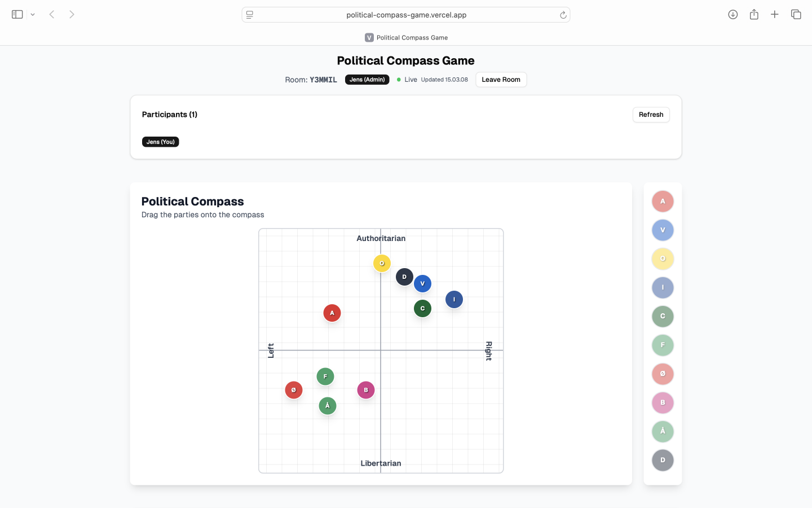
Task: Click the Jens (You) participant badge
Action: coord(160,142)
